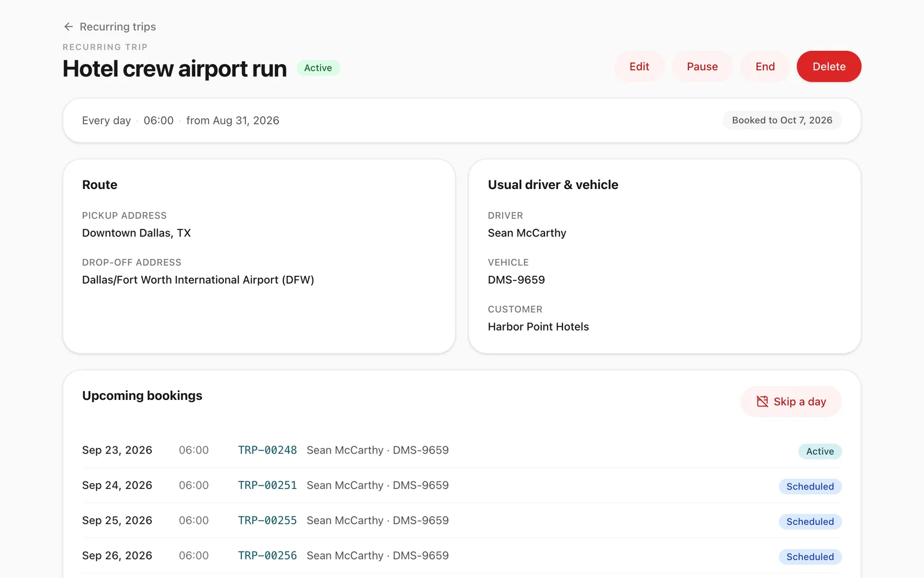Click the Hotel crew airport run title
Image resolution: width=924 pixels, height=578 pixels.
click(174, 69)
